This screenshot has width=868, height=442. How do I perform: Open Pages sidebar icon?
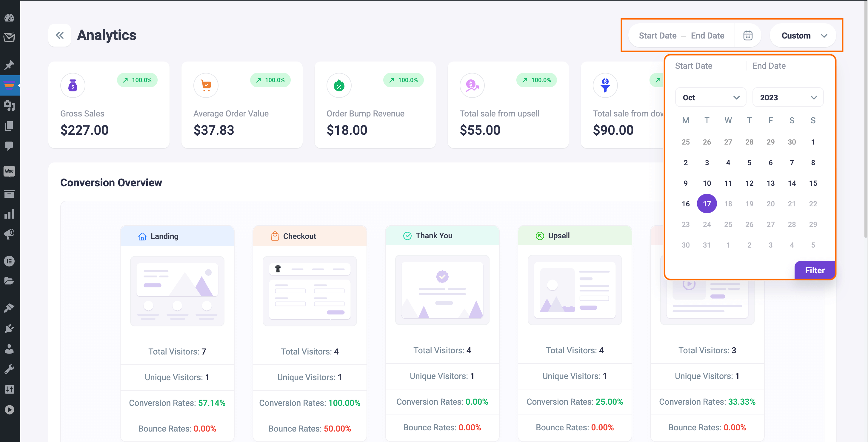10,126
